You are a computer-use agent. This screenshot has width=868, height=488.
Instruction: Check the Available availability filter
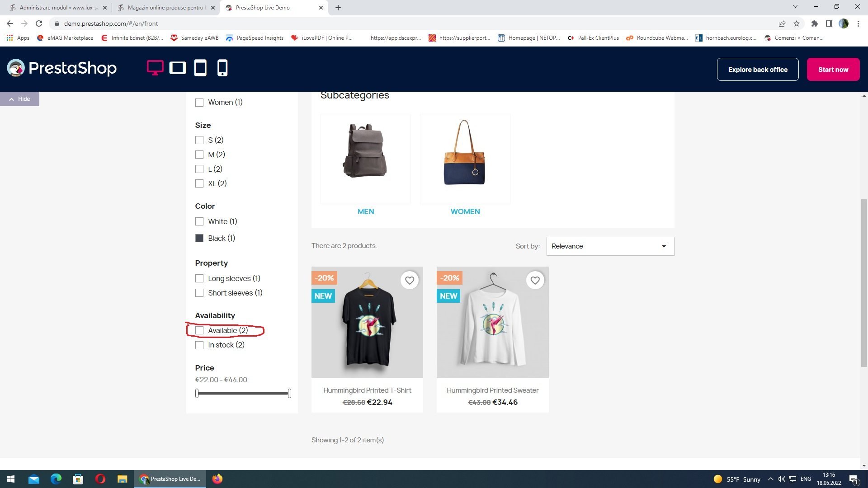coord(199,331)
